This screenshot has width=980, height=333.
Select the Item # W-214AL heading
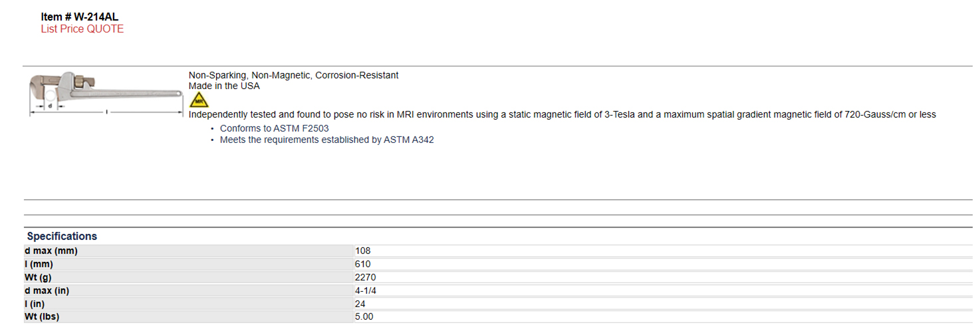click(x=80, y=17)
